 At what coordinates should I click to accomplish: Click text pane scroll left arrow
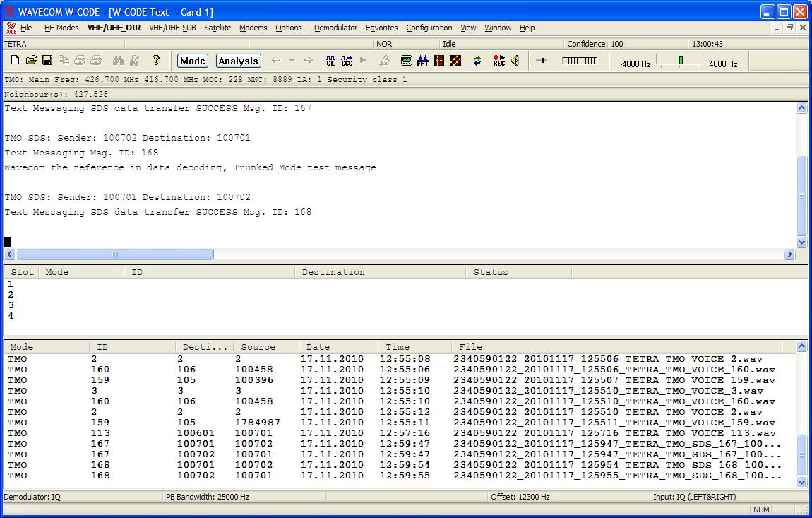pos(10,254)
